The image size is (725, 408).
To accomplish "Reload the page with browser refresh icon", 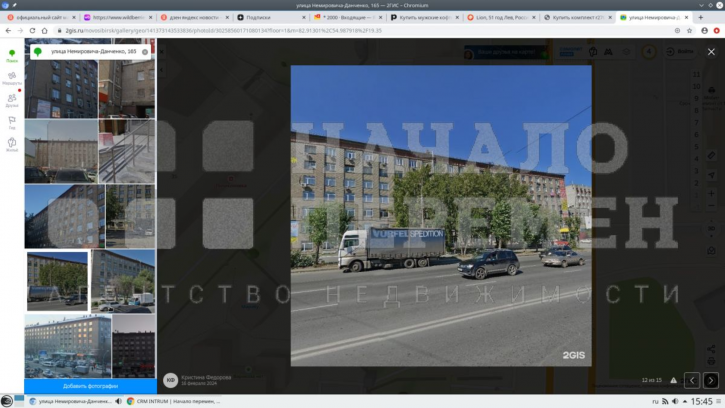I will (32, 31).
